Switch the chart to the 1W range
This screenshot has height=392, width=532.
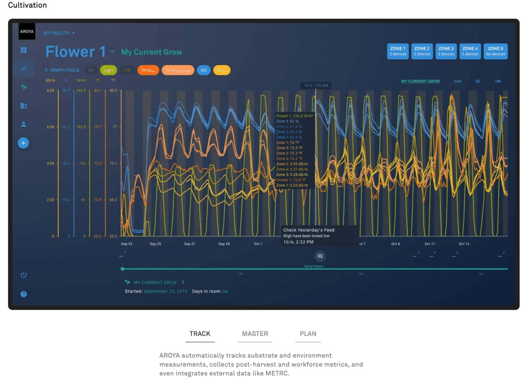pos(498,82)
